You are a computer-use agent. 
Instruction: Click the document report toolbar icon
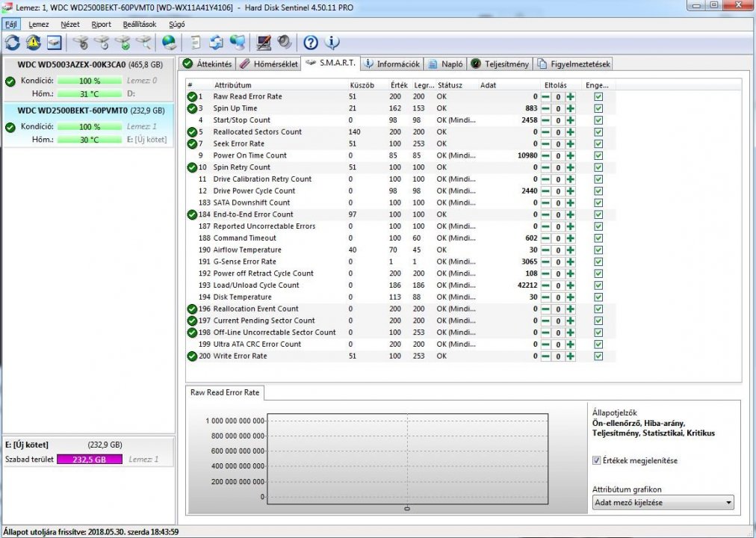[195, 43]
